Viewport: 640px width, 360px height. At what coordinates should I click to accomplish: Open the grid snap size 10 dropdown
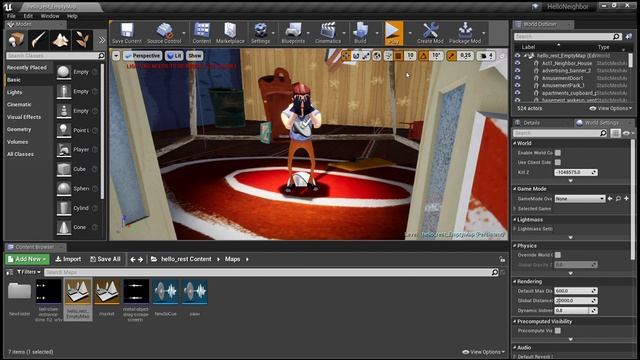(x=410, y=56)
